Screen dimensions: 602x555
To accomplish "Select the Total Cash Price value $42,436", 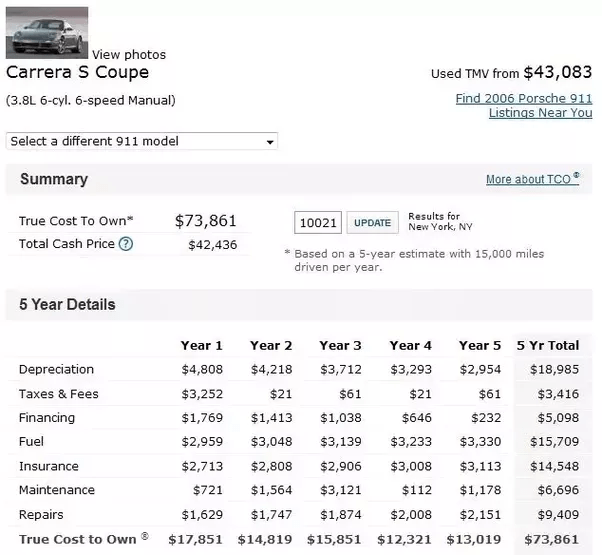I will tap(213, 245).
